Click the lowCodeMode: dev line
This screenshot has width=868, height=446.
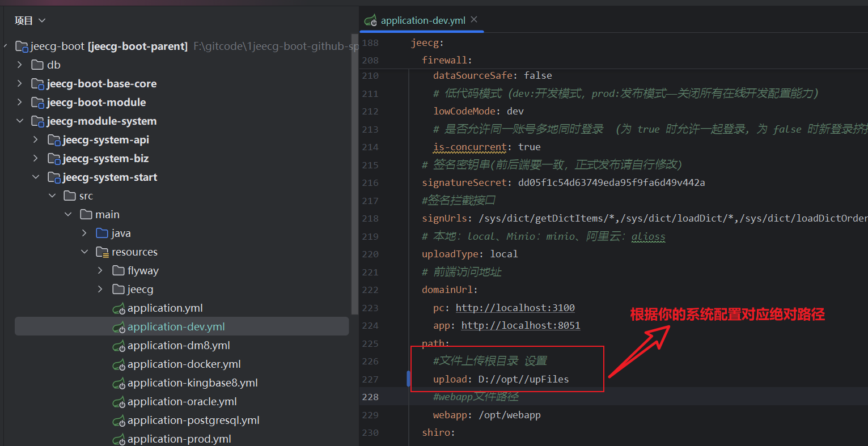pos(479,111)
